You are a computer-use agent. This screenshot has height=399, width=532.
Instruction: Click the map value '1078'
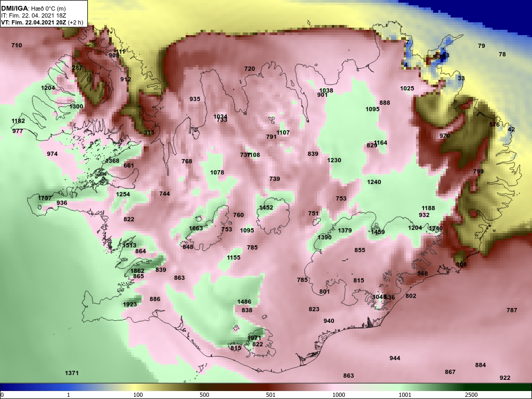[217, 173]
